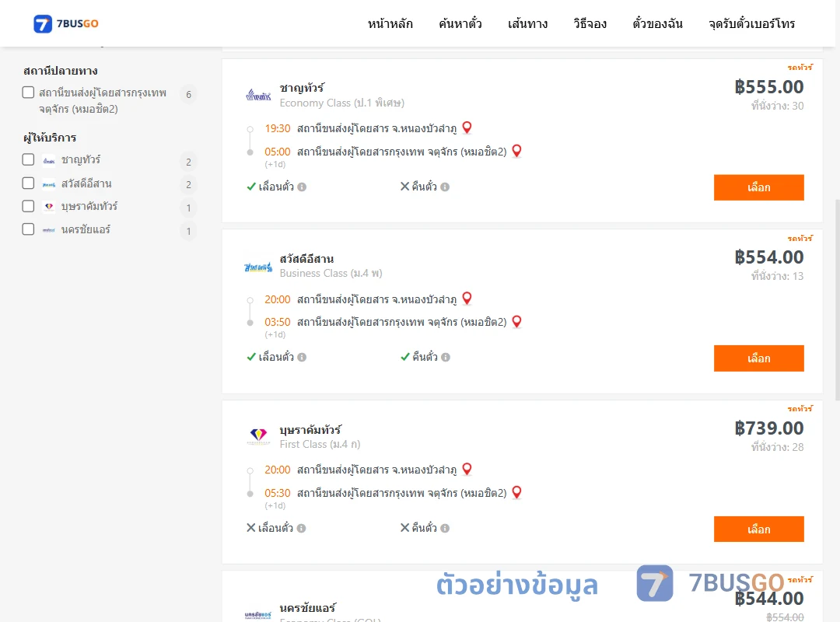Open map pin for ชาญทัวร์ 05:00 arrival station
Viewport: 840px width, 622px height.
tap(517, 151)
